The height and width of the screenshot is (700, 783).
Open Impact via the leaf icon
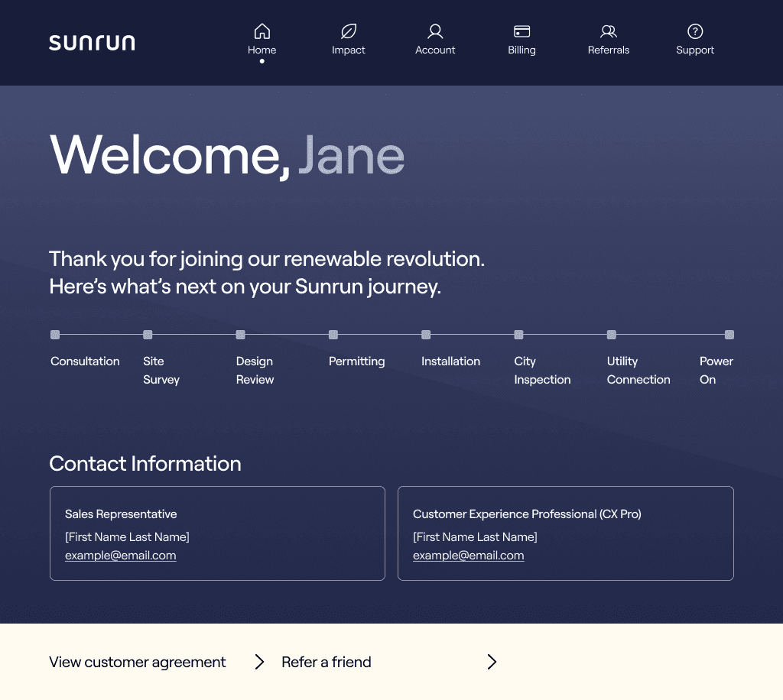click(349, 31)
